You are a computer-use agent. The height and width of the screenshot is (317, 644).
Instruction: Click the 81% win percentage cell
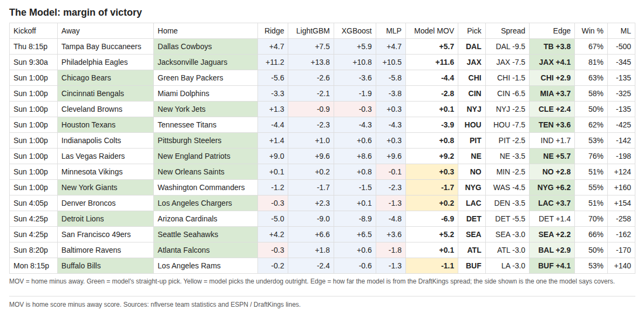(592, 62)
